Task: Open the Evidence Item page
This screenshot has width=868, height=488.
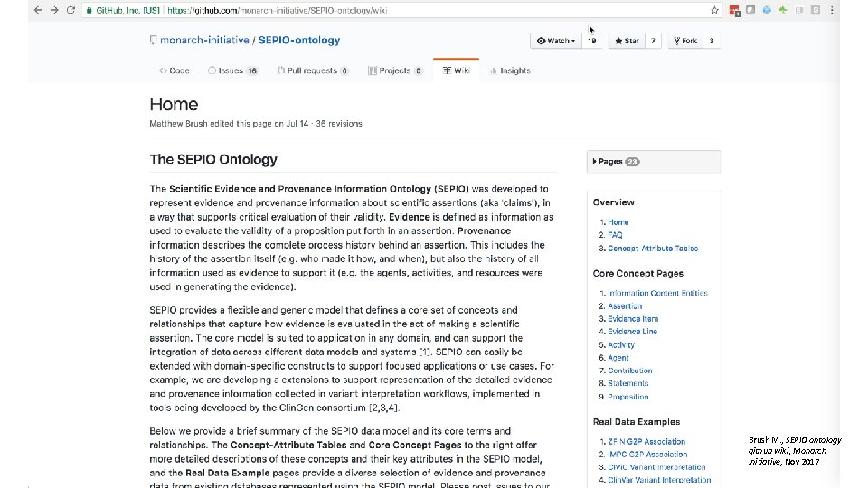Action: (633, 319)
